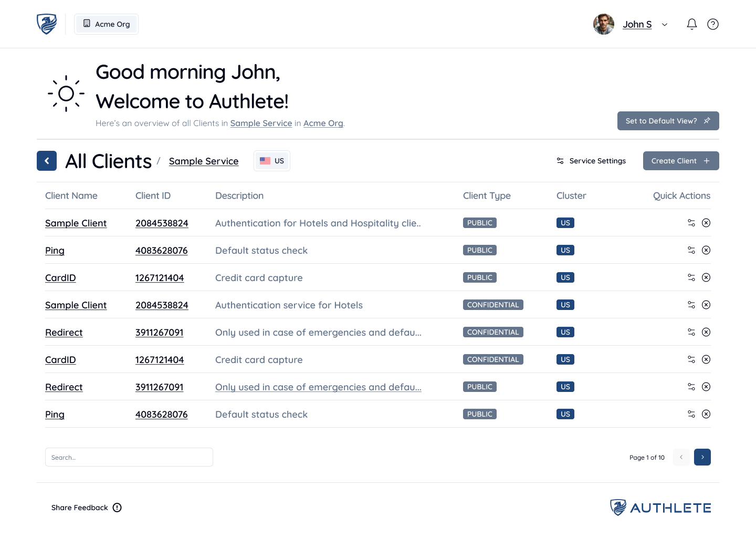Expand the John S user menu chevron
Viewport: 756px width, 538px height.
point(665,25)
